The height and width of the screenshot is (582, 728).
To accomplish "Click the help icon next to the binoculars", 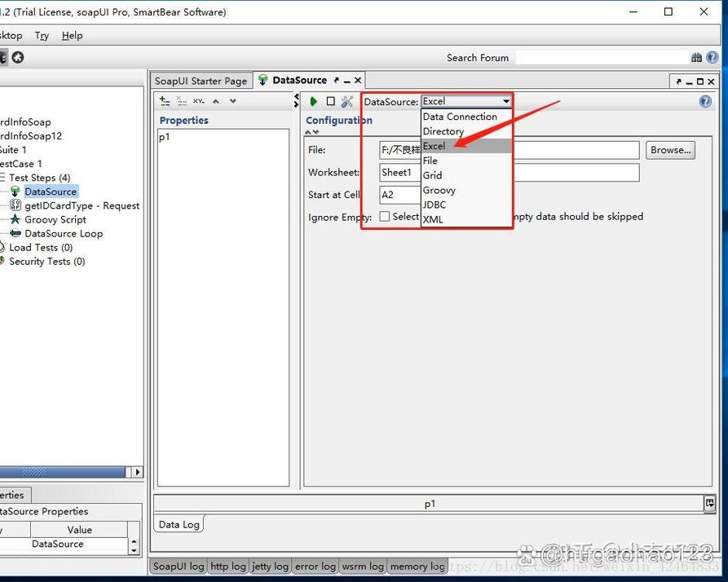I will pos(712,58).
